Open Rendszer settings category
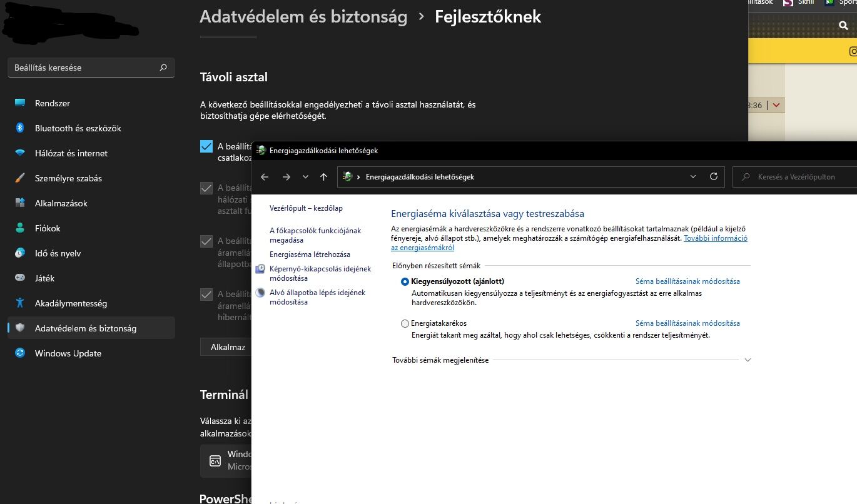 pos(53,103)
